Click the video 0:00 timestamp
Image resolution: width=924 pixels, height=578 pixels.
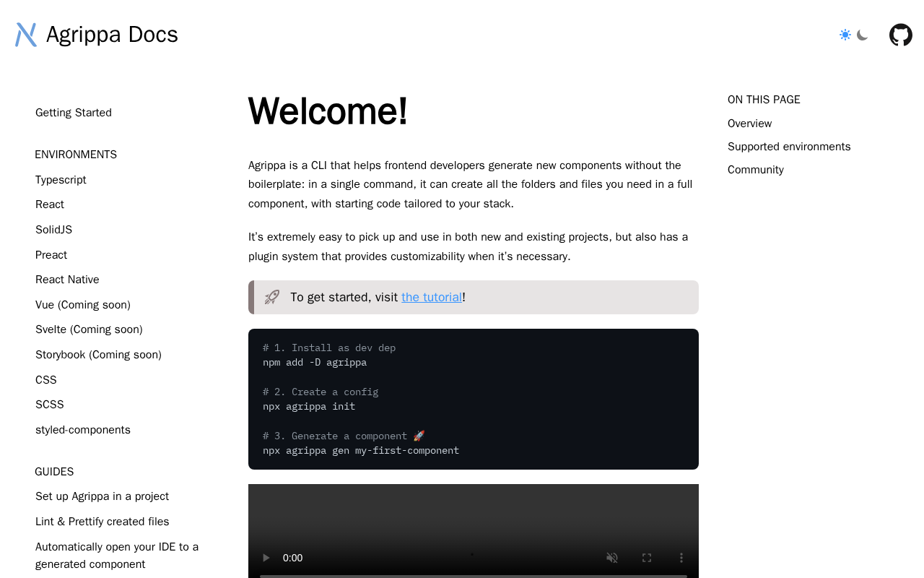[292, 558]
